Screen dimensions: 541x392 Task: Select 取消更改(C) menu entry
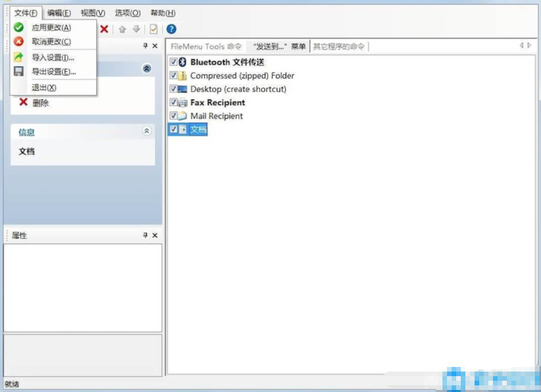point(54,42)
